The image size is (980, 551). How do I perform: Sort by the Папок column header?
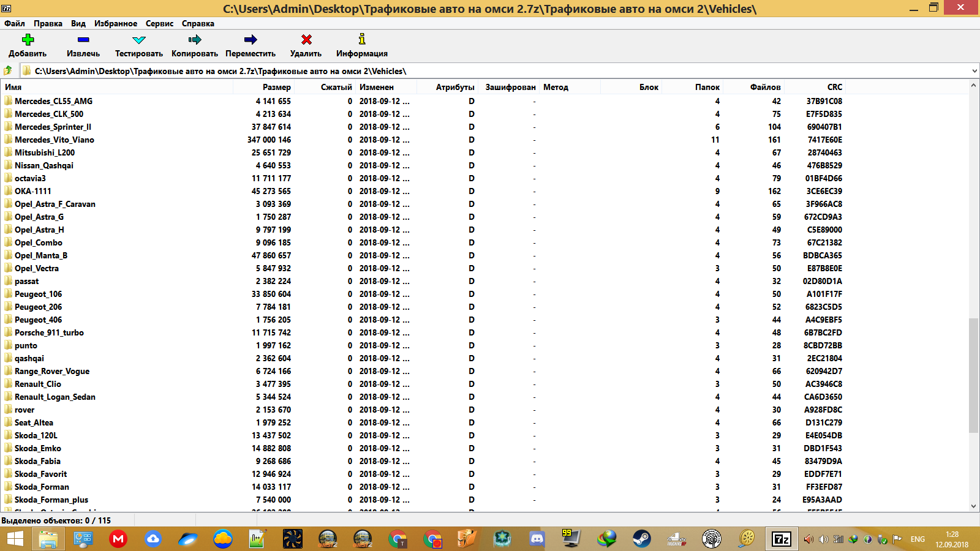pos(692,87)
